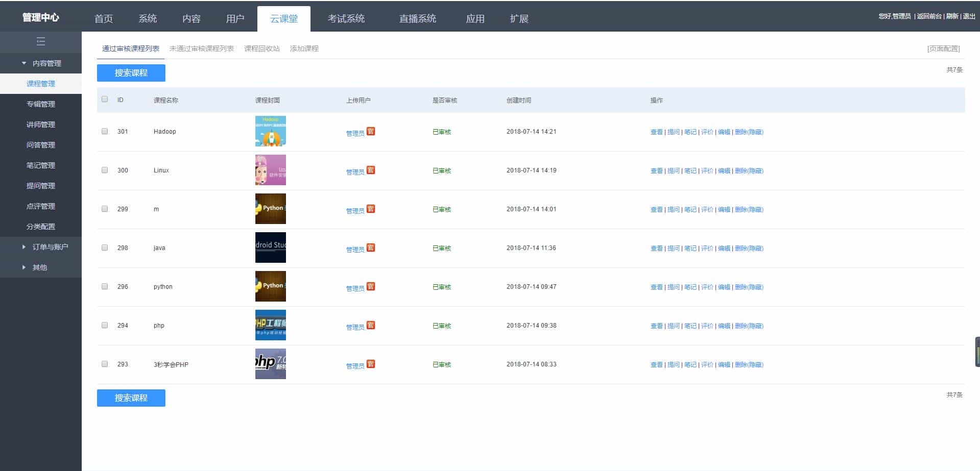Image resolution: width=980 pixels, height=471 pixels.
Task: Click 退出 to log out
Action: pyautogui.click(x=969, y=16)
